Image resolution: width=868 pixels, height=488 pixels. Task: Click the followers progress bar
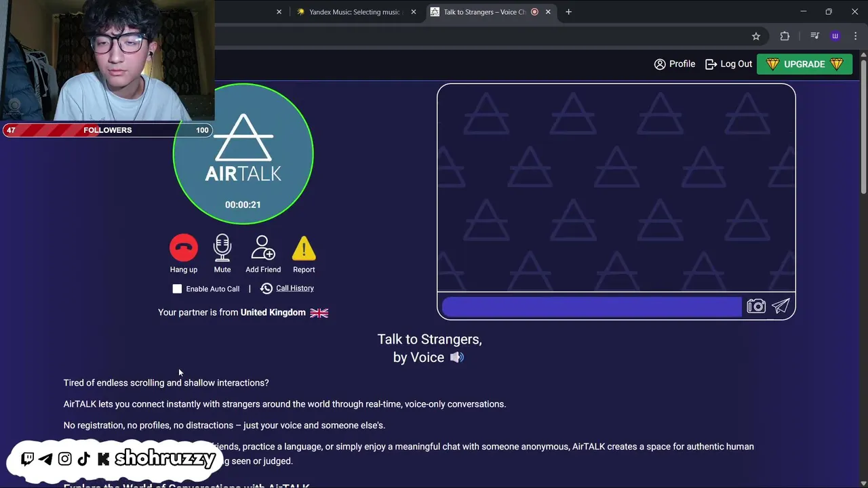(108, 130)
